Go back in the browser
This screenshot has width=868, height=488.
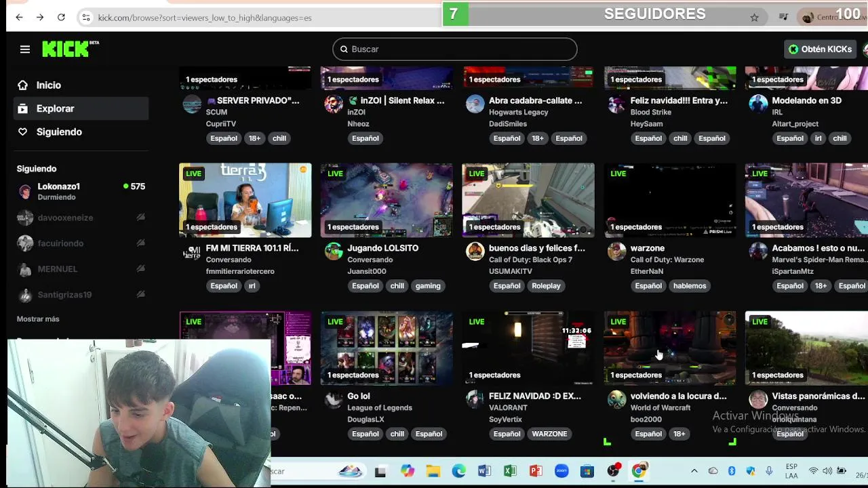point(19,18)
